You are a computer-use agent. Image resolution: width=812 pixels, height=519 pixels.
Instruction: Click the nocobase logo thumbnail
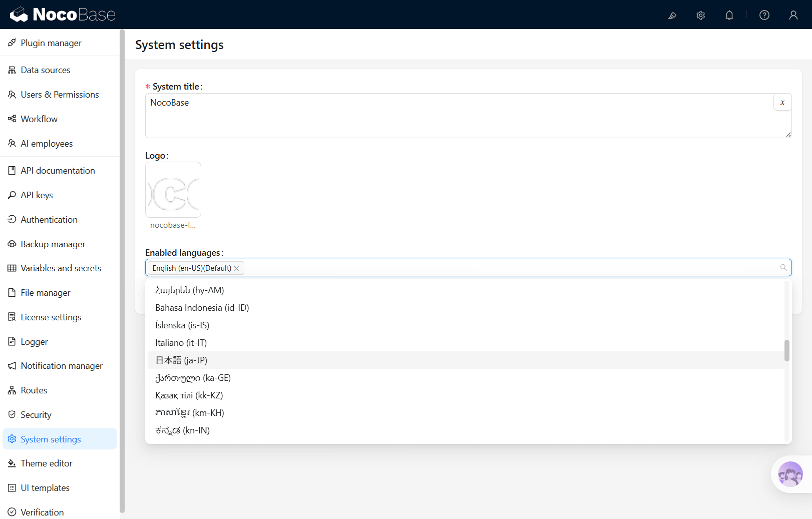coord(173,190)
